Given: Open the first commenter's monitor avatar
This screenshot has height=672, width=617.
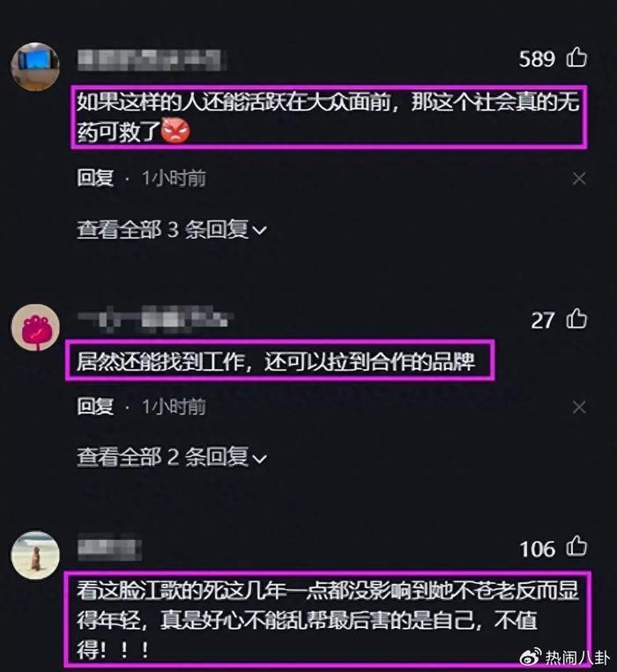Looking at the screenshot, I should tap(35, 66).
